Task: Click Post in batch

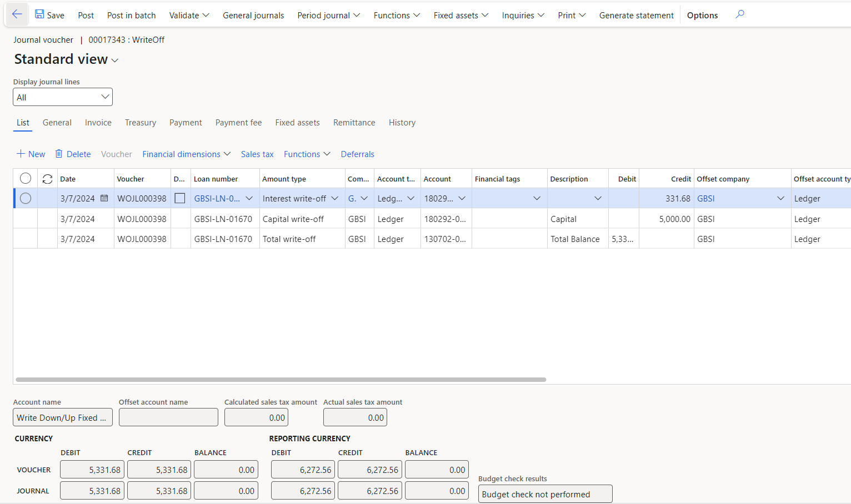Action: pyautogui.click(x=132, y=15)
